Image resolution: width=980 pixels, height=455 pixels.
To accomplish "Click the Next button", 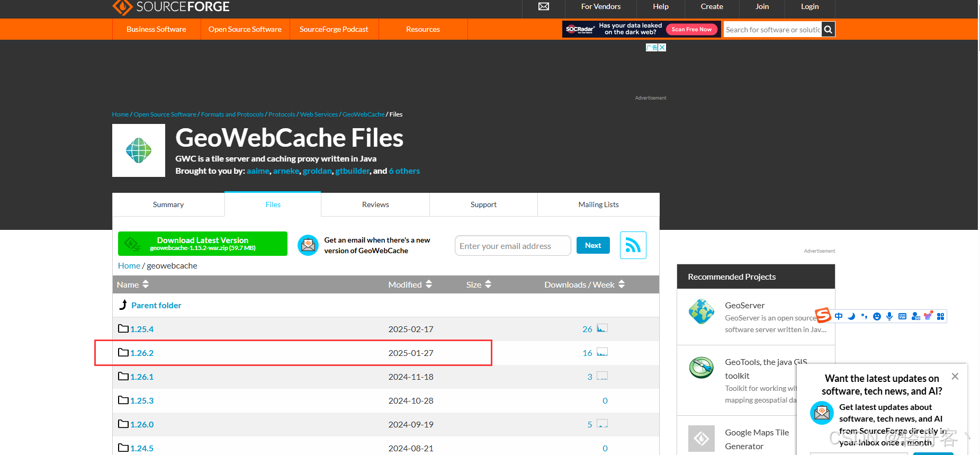I will tap(593, 245).
